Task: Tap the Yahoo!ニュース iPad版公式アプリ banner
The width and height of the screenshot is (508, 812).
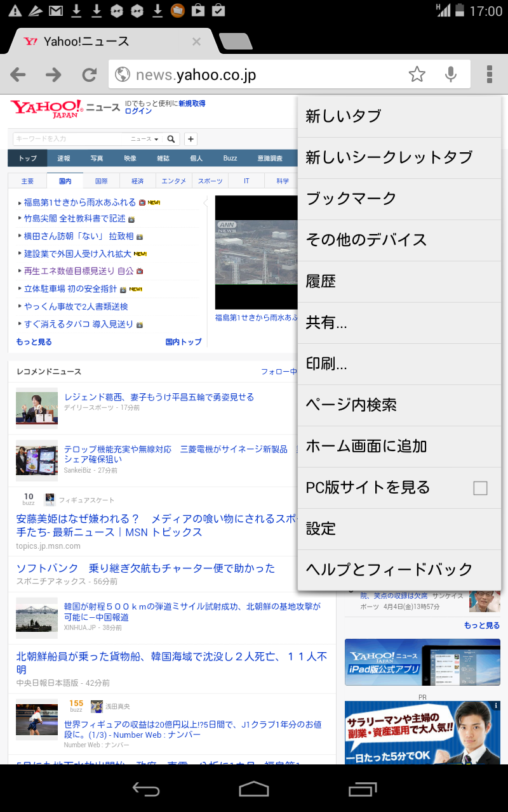Action: 422,662
